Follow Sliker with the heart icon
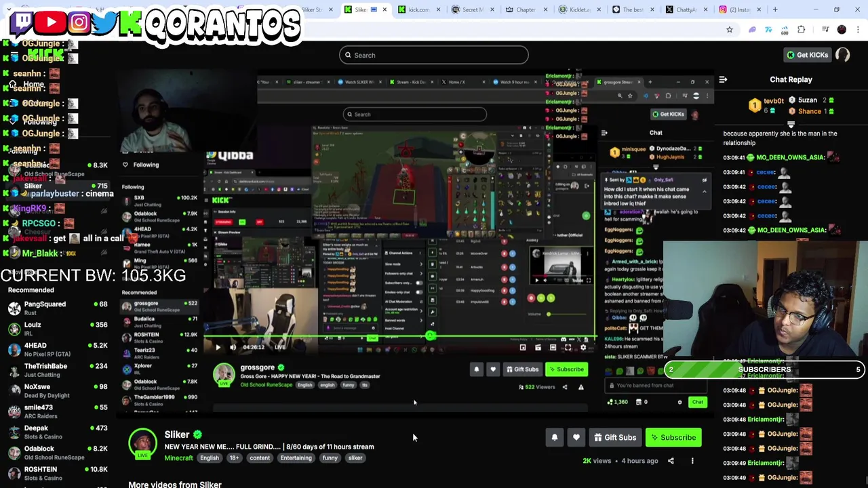 (576, 438)
